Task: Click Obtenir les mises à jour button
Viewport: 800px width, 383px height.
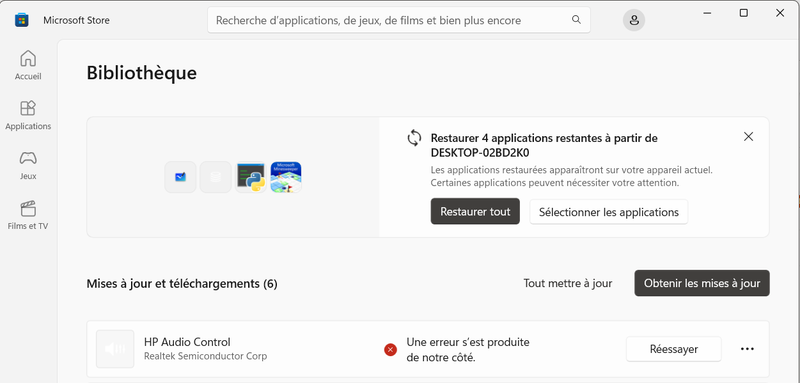Action: coord(702,283)
